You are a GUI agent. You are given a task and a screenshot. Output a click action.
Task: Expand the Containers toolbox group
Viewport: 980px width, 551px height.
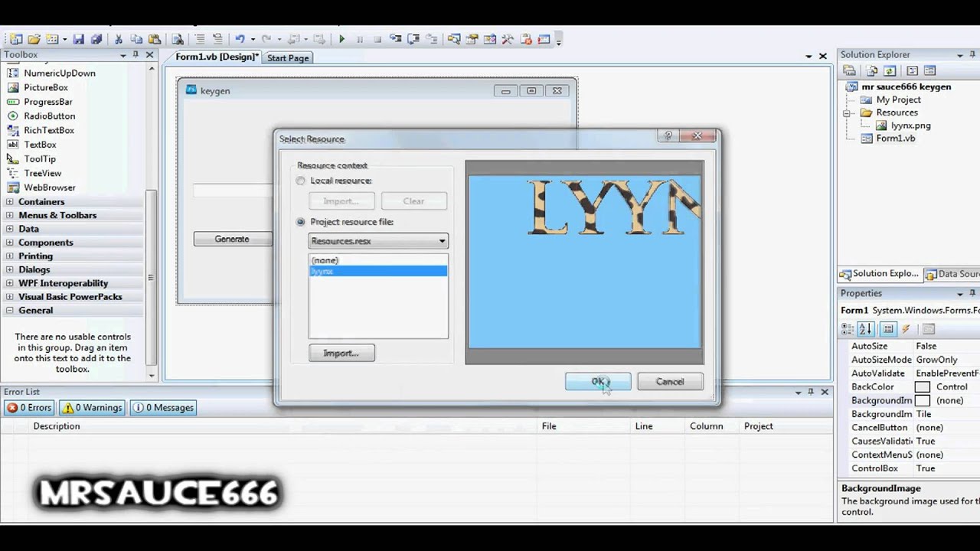pos(10,202)
